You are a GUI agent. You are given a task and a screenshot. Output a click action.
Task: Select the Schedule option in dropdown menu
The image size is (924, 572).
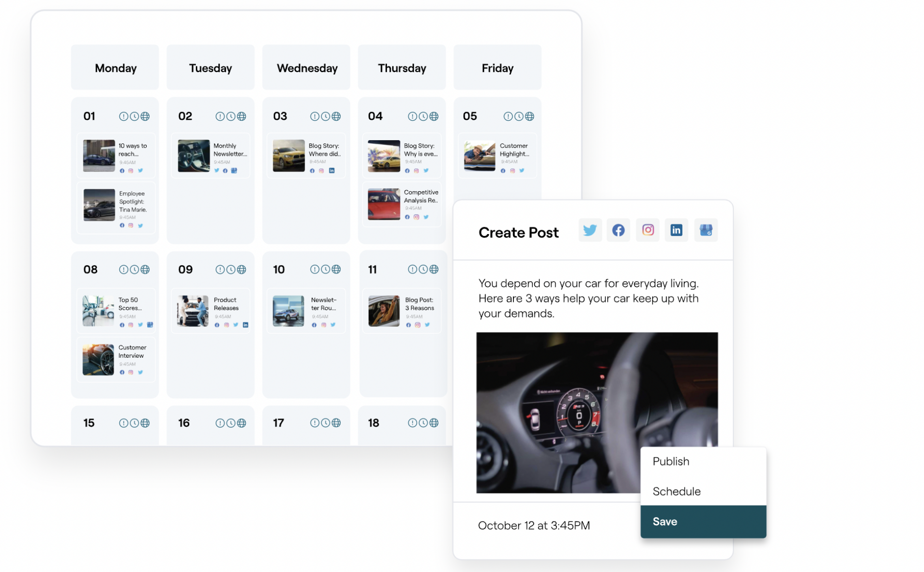point(676,491)
